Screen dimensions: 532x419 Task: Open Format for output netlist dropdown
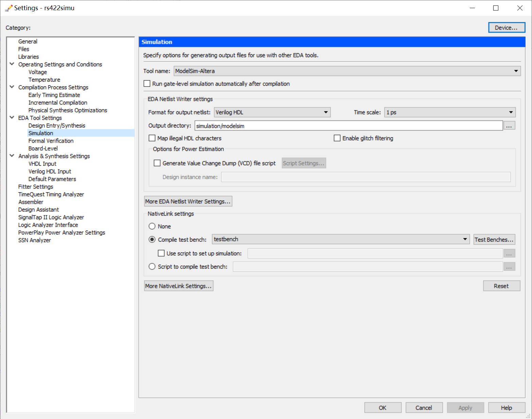272,112
